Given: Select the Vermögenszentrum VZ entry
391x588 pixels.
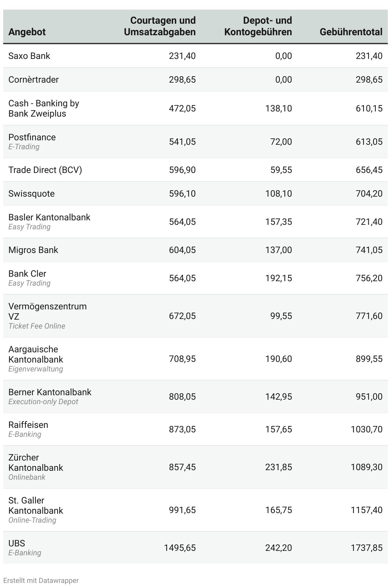Looking at the screenshot, I should point(47,311).
